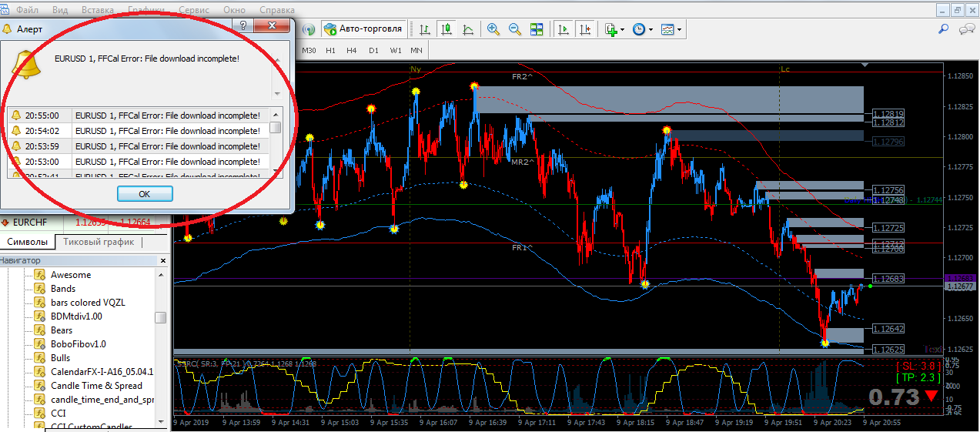The width and height of the screenshot is (980, 432).
Task: Zoom in on the chart
Action: pyautogui.click(x=493, y=29)
